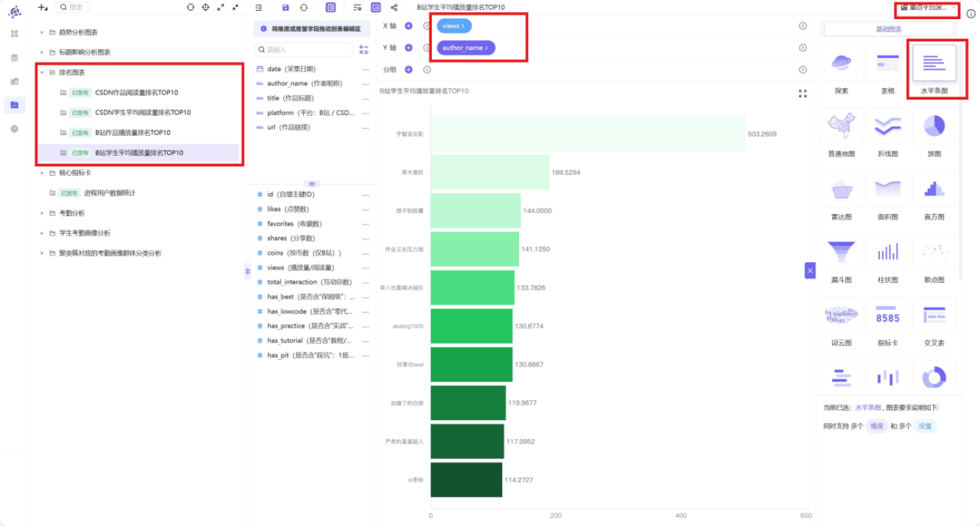Image resolution: width=980 pixels, height=526 pixels.
Task: Expand the 标题影响分析图表 folder
Action: (42, 53)
